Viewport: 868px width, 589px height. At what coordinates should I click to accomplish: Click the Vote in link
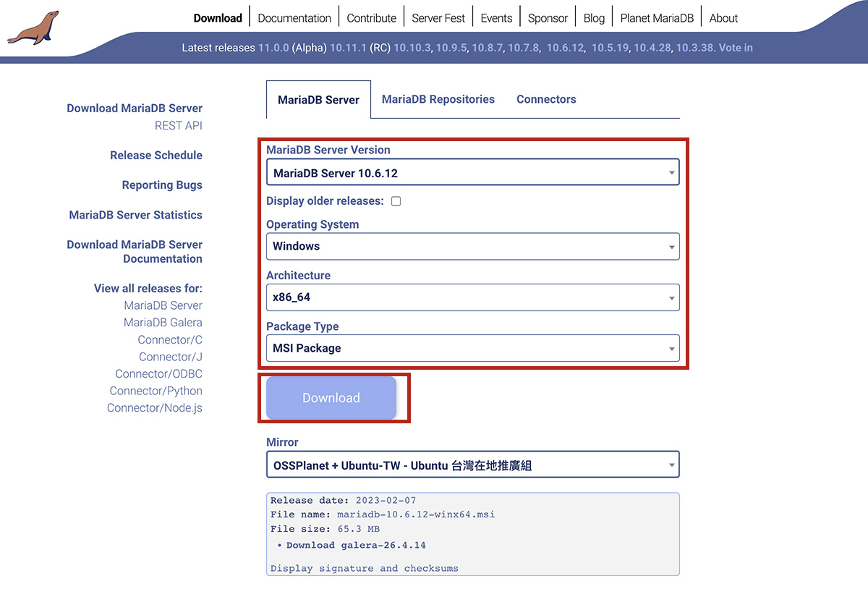(736, 48)
